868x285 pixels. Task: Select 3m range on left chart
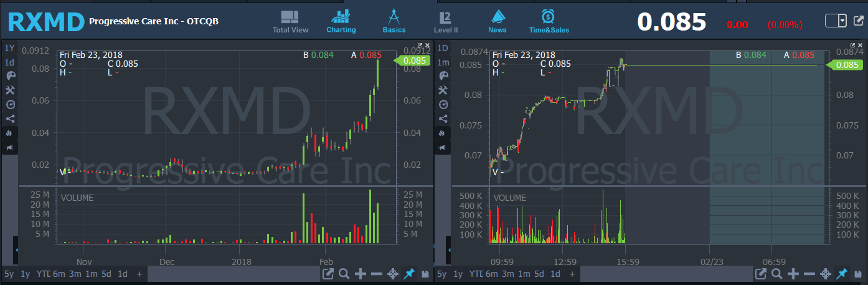tap(75, 274)
